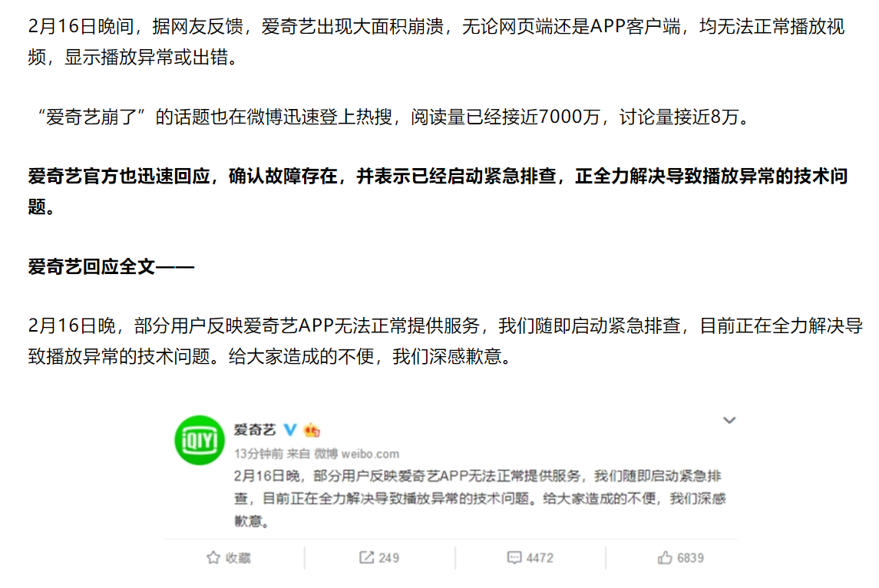This screenshot has width=879, height=588.
Task: Click the green iQIYI logo avatar
Action: coord(200,440)
